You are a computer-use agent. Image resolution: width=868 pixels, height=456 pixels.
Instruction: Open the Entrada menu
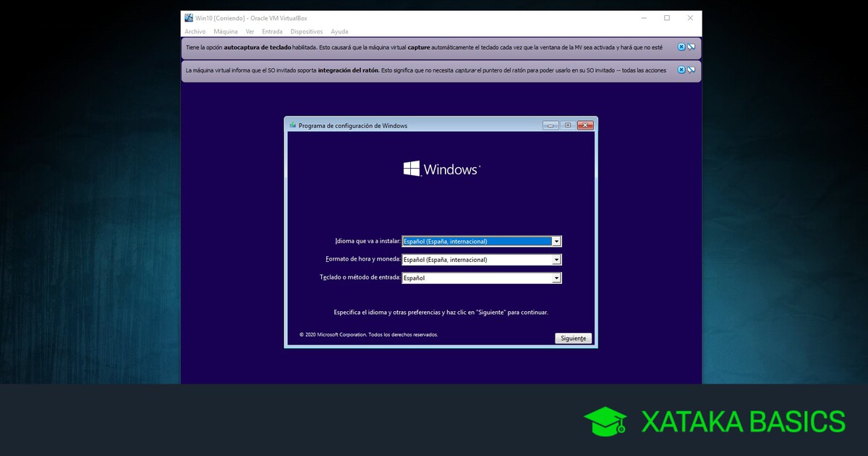point(272,32)
